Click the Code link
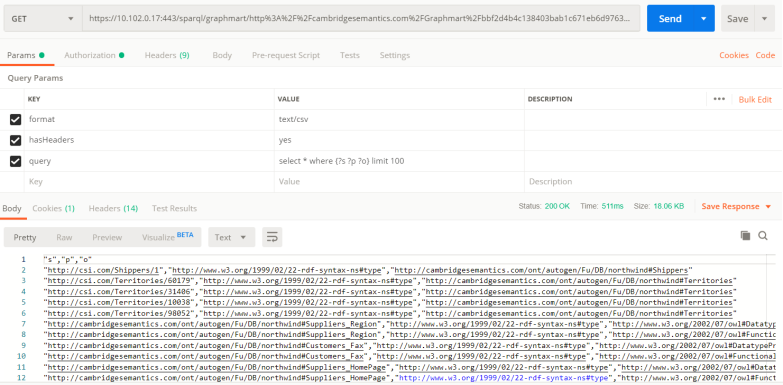 765,55
